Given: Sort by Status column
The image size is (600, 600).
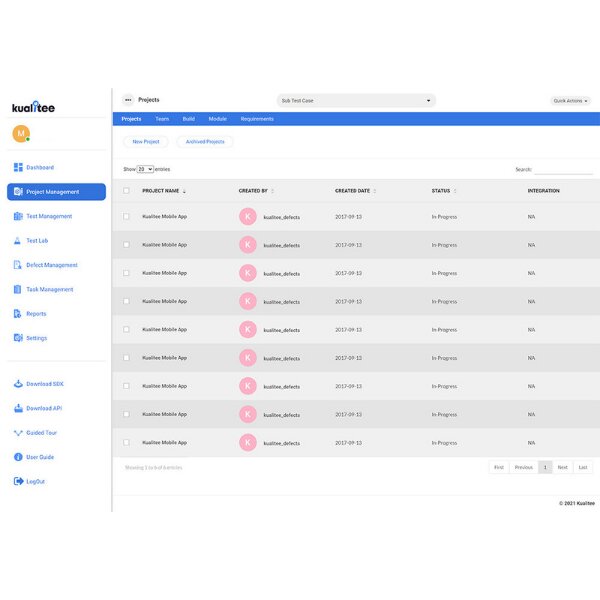Looking at the screenshot, I should (444, 191).
